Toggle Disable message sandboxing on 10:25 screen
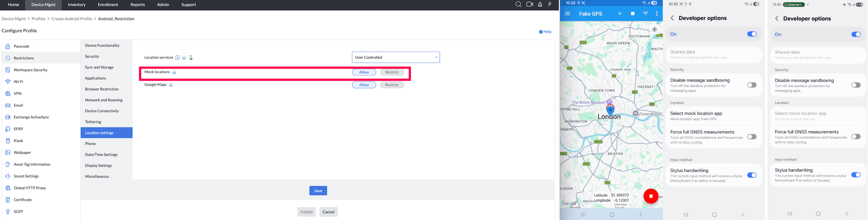The height and width of the screenshot is (220, 868). (752, 85)
